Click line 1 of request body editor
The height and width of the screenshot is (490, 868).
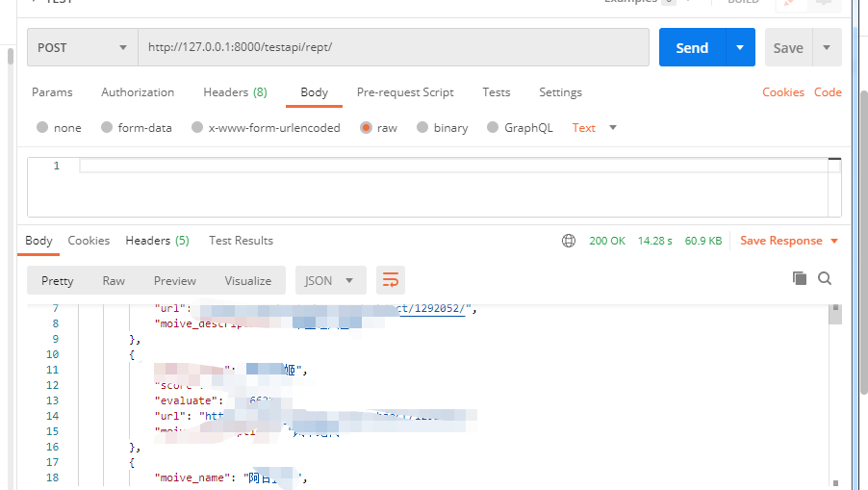tap(453, 166)
